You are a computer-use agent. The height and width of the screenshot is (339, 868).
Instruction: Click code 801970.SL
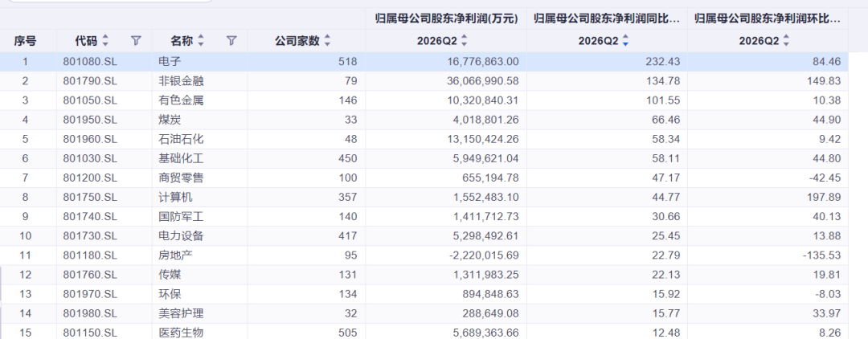pyautogui.click(x=90, y=294)
